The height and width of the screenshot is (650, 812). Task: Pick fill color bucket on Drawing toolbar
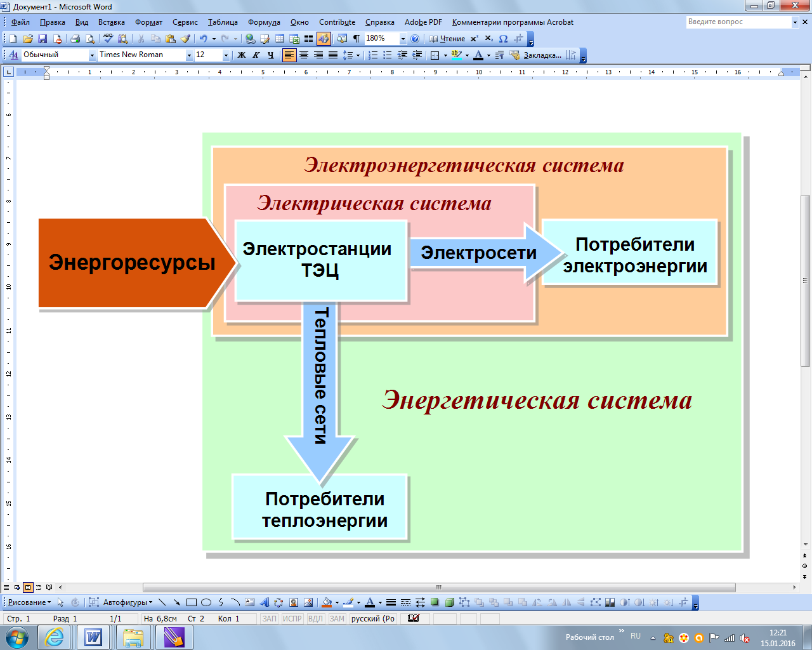(x=327, y=602)
